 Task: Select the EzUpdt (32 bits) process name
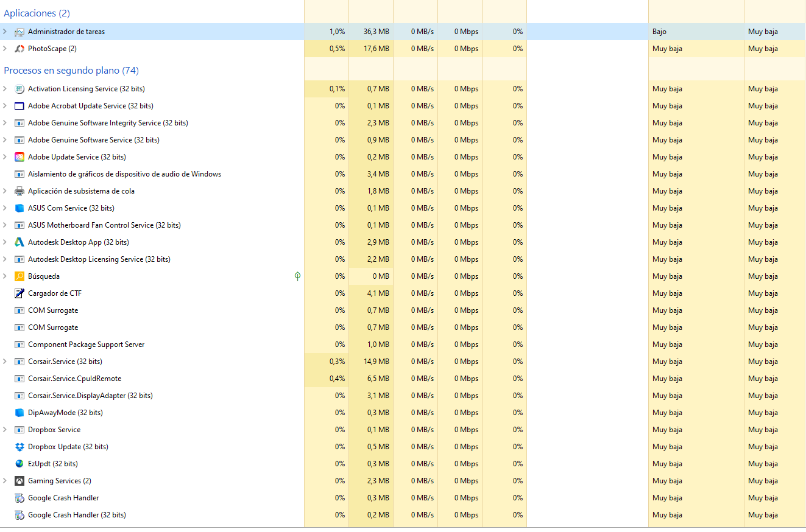[x=53, y=464]
